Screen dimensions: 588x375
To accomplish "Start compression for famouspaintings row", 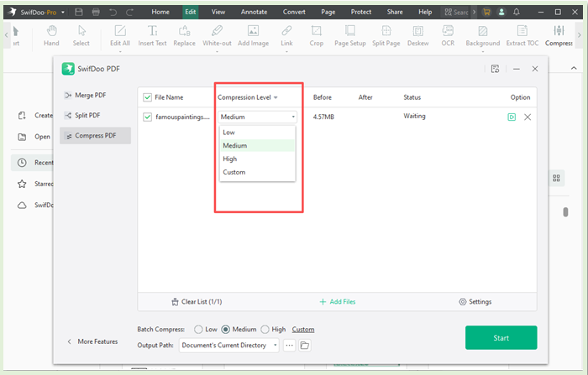I will tap(512, 117).
